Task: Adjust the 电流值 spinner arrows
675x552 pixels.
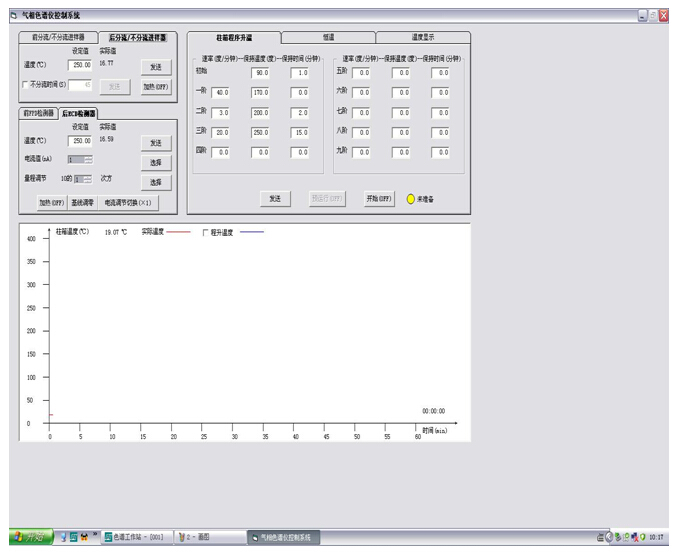Action: [x=88, y=159]
